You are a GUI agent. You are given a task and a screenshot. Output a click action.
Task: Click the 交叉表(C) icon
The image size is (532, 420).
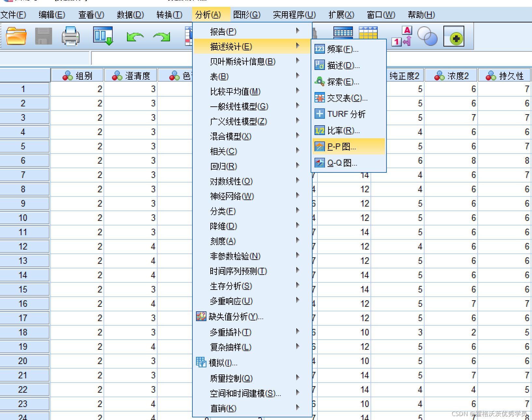click(319, 98)
